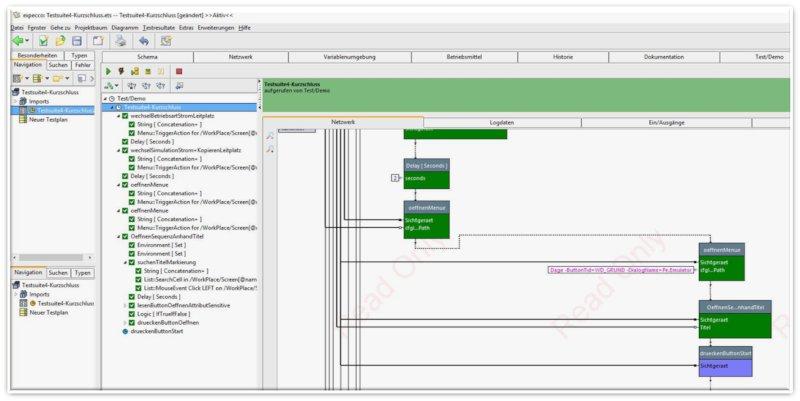Open the dropdown beside the yellow folder icon
The width and height of the screenshot is (800, 401).
point(67,79)
